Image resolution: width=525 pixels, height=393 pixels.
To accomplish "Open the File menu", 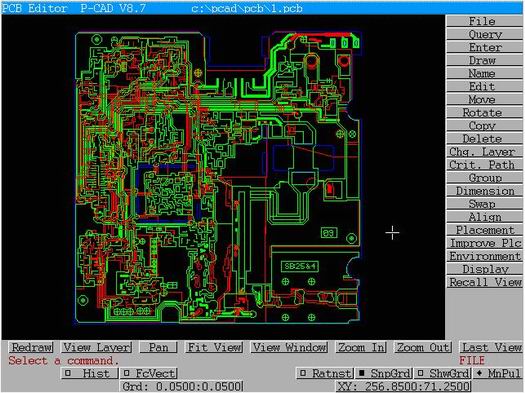I will pos(484,21).
